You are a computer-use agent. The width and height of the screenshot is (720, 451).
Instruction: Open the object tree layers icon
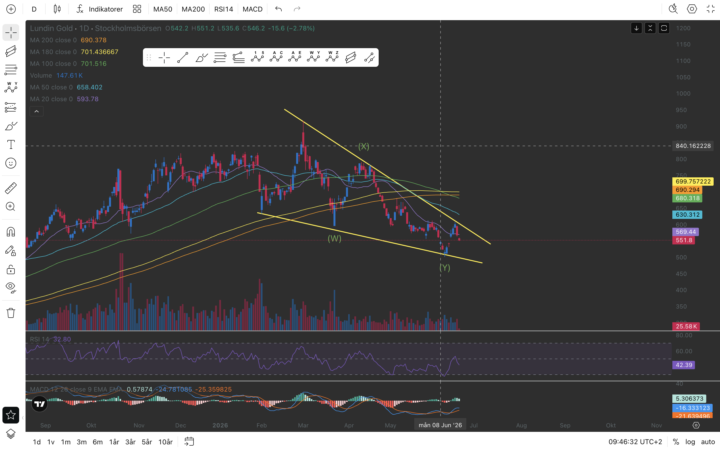[x=11, y=434]
